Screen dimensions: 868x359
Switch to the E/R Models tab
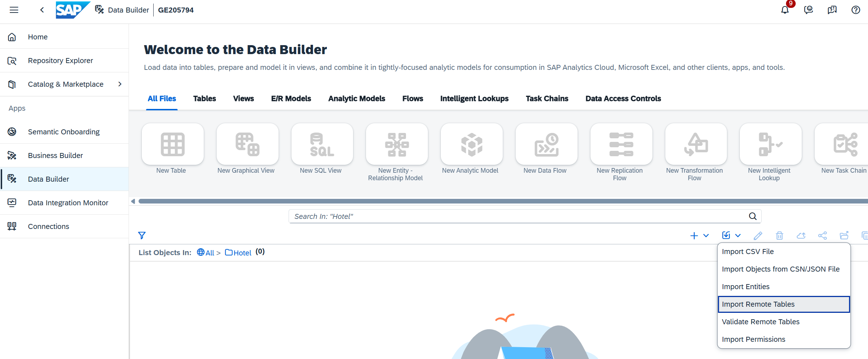click(291, 99)
